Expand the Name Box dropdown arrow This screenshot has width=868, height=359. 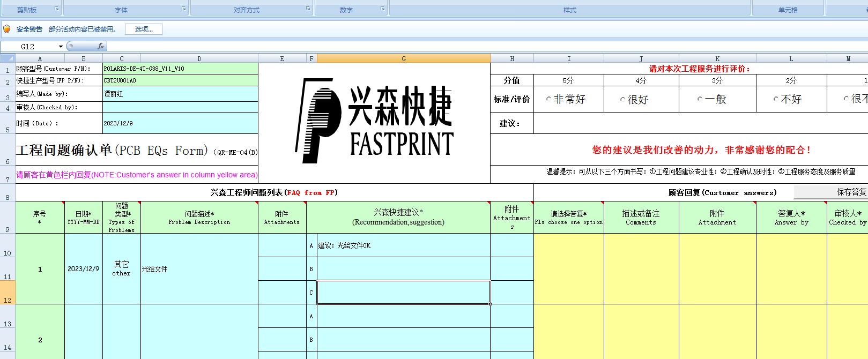pyautogui.click(x=61, y=47)
